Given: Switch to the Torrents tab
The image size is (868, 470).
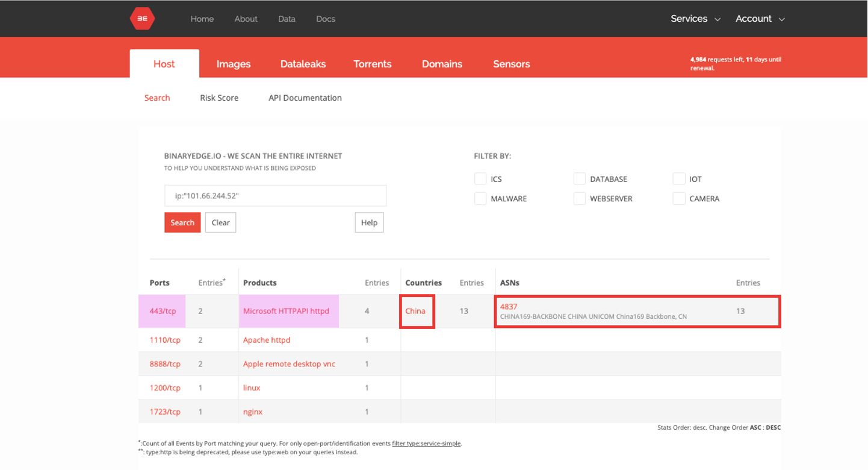Looking at the screenshot, I should click(373, 64).
